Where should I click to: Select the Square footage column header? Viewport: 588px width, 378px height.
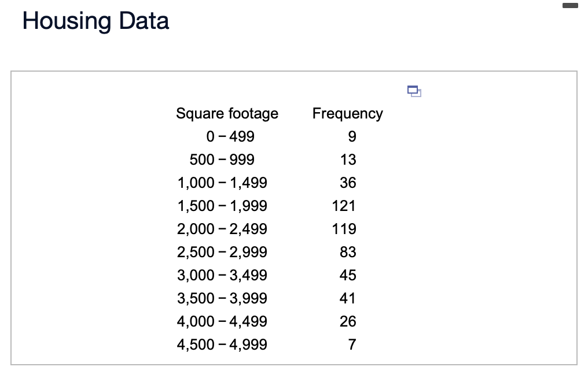pyautogui.click(x=227, y=113)
